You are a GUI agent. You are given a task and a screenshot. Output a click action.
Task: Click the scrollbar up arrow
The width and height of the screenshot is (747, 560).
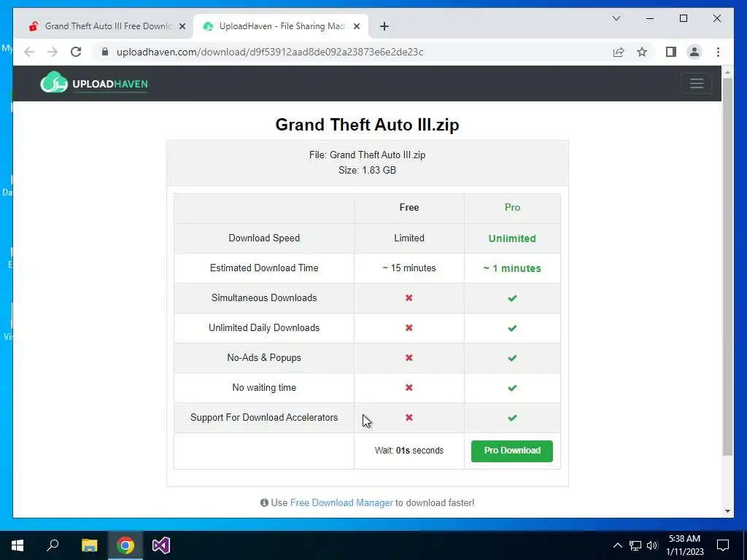click(x=727, y=72)
